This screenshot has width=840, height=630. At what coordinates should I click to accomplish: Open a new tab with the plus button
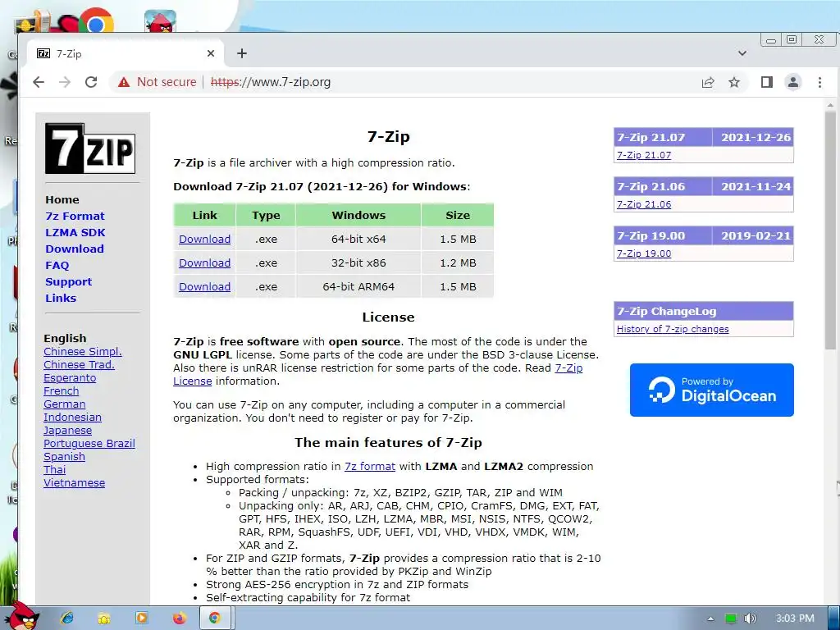[x=242, y=53]
